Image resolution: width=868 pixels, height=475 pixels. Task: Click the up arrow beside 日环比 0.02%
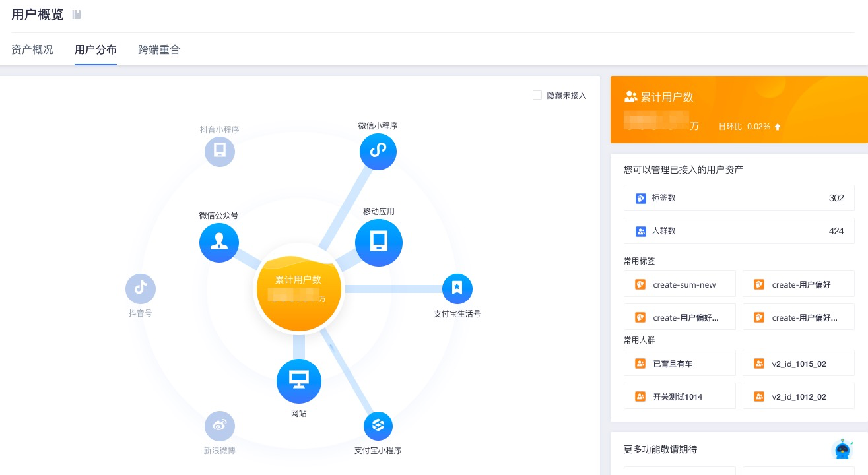click(778, 127)
